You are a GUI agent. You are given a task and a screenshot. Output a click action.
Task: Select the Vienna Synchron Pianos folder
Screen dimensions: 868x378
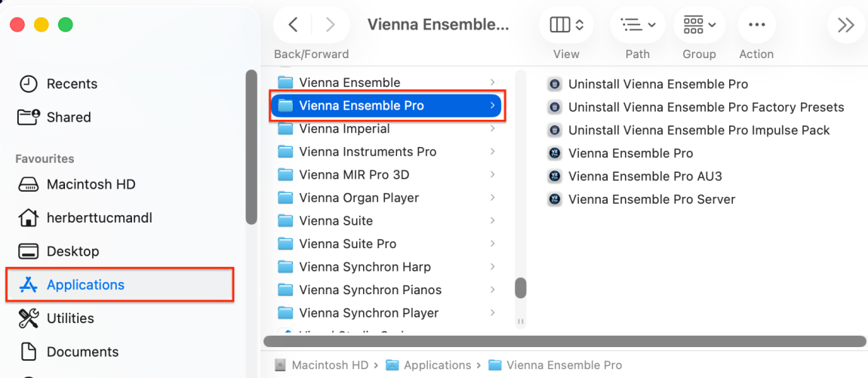pos(370,290)
